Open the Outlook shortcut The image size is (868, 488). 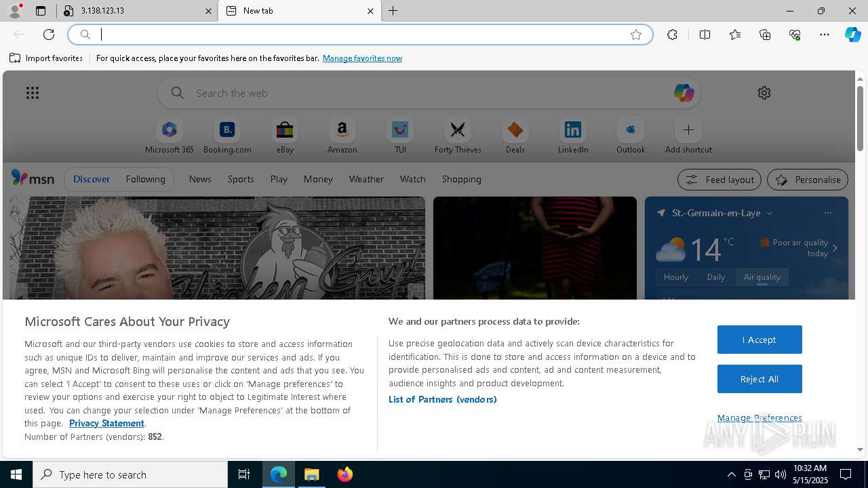631,136
